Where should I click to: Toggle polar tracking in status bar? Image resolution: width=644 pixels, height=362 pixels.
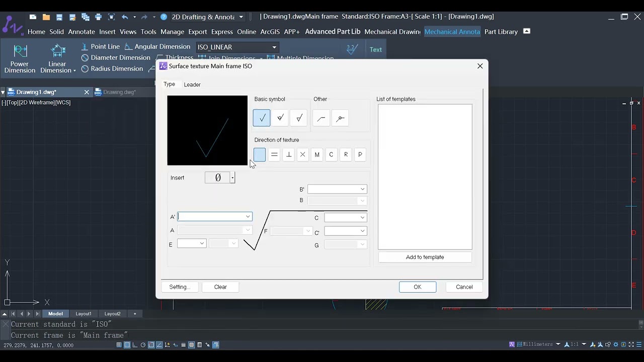point(143,345)
